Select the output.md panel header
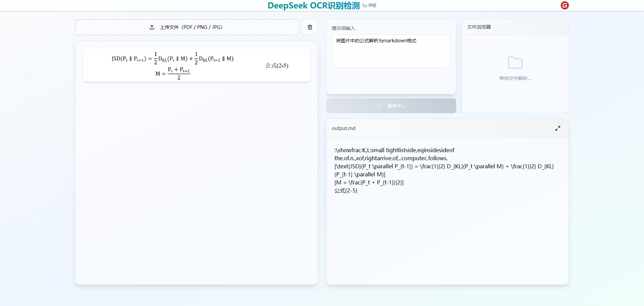This screenshot has width=644, height=306. pyautogui.click(x=343, y=128)
